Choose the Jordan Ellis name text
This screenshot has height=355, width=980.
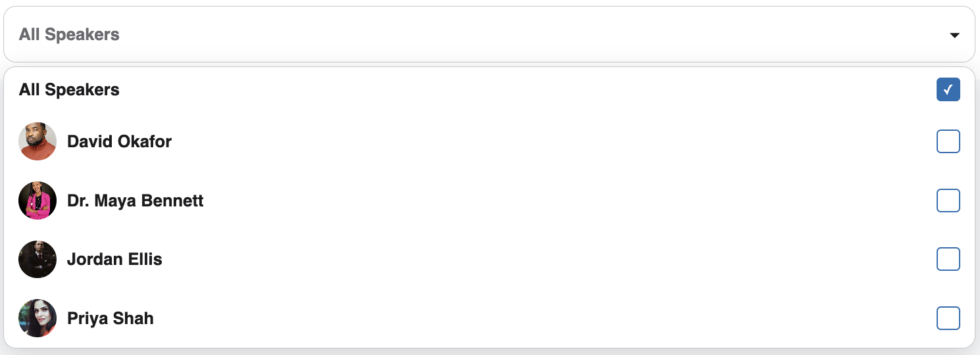click(x=114, y=259)
